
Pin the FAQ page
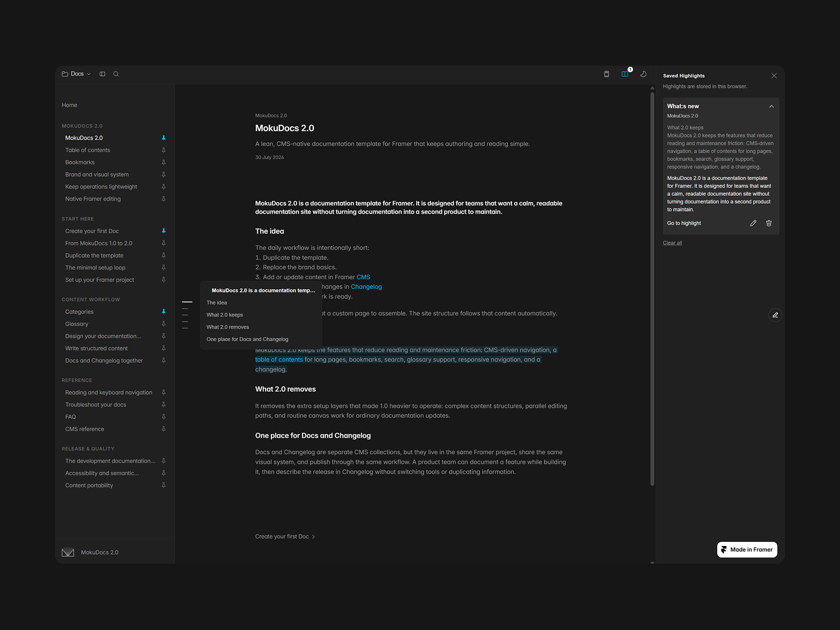[163, 417]
